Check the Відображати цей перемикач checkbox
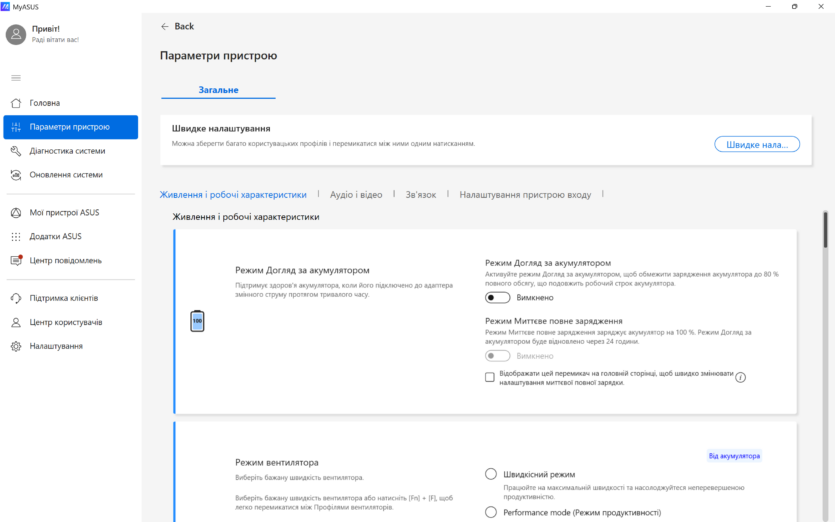835x522 pixels. 489,377
